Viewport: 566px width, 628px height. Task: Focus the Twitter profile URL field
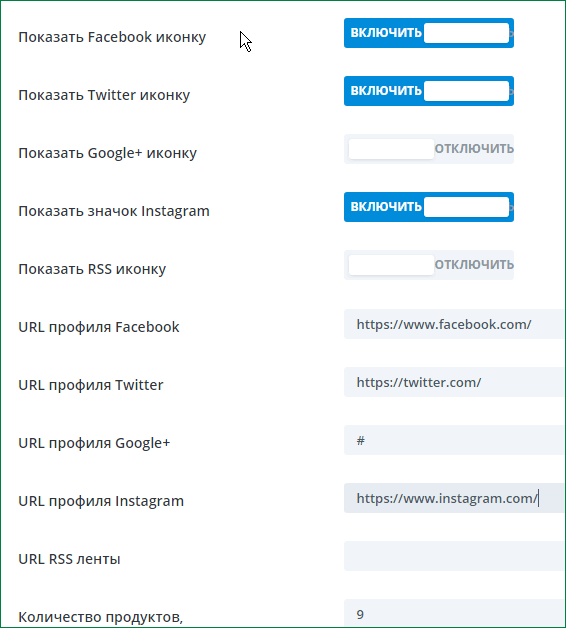[455, 382]
